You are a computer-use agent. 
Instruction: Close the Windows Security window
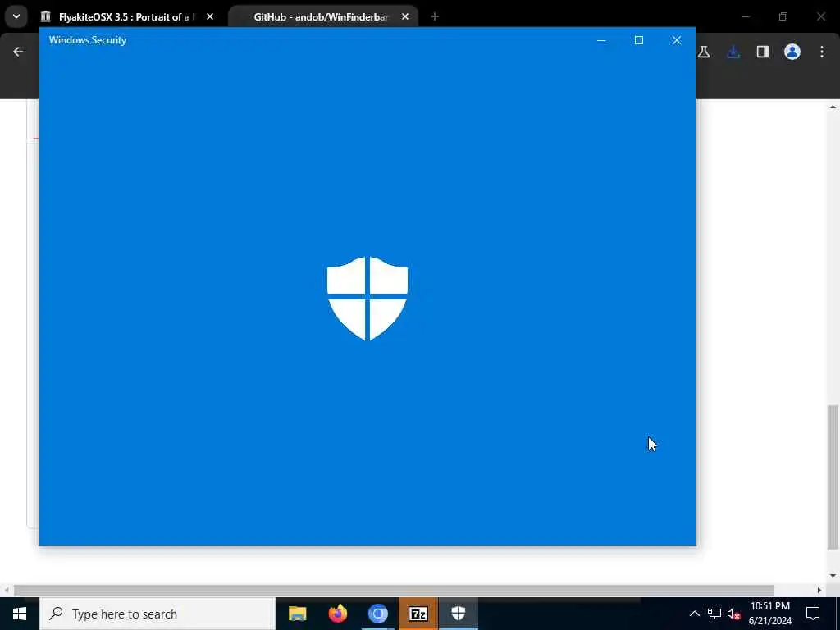tap(677, 40)
